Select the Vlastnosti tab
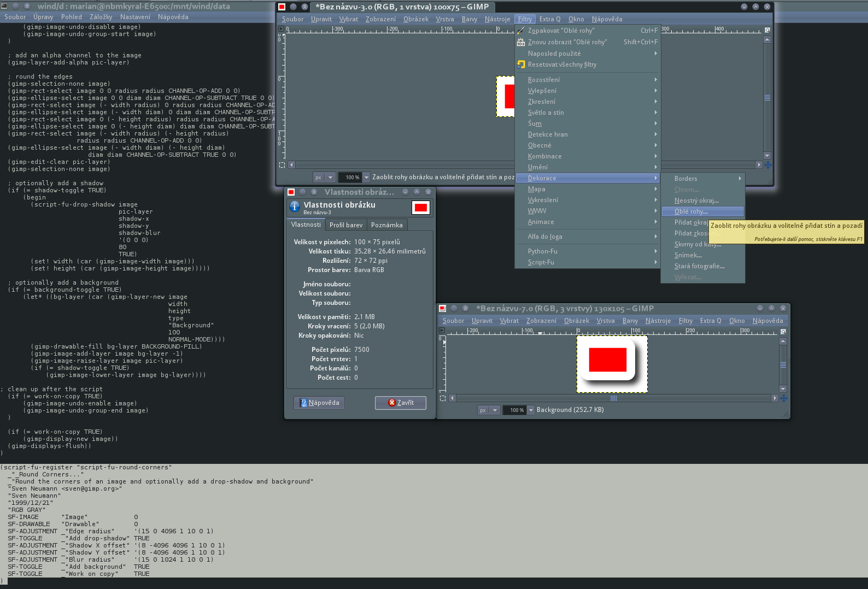The width and height of the screenshot is (868, 589). pyautogui.click(x=306, y=225)
